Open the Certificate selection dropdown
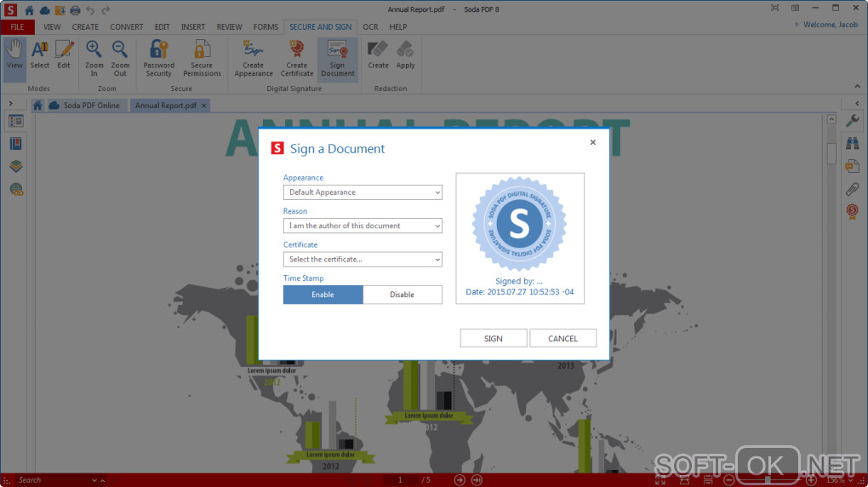 [x=363, y=260]
